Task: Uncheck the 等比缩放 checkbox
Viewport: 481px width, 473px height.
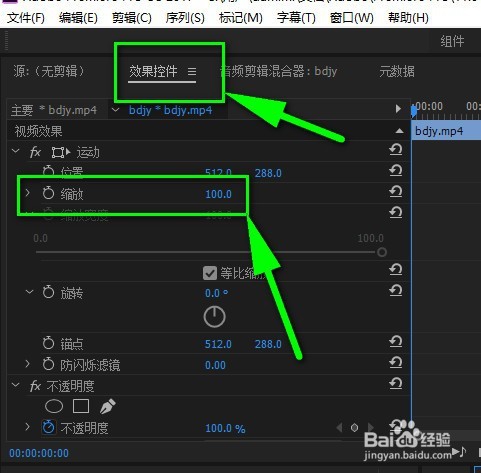Action: [210, 273]
